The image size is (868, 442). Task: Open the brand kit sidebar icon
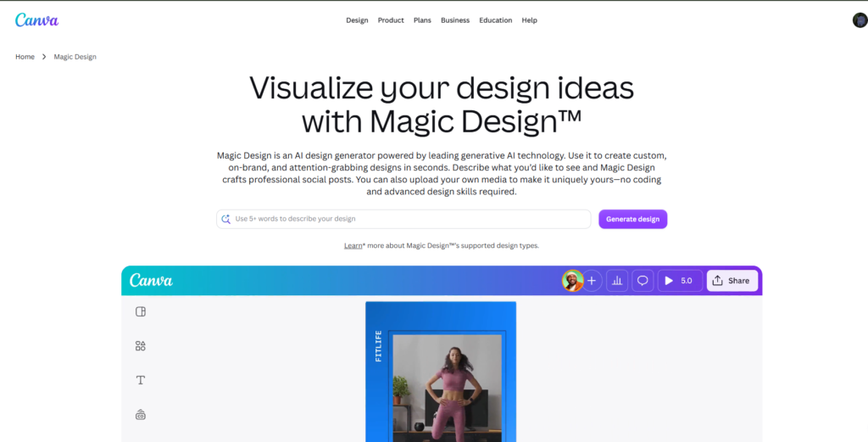[x=141, y=415]
